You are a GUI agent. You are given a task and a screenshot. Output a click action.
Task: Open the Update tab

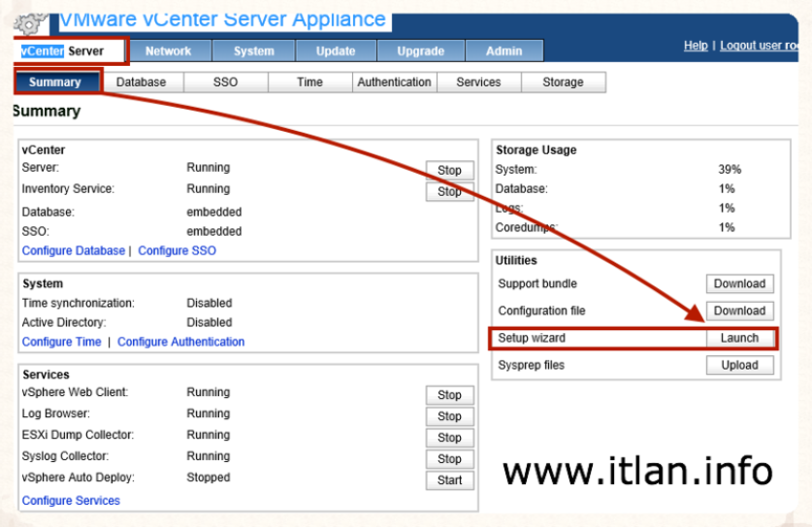pos(336,51)
